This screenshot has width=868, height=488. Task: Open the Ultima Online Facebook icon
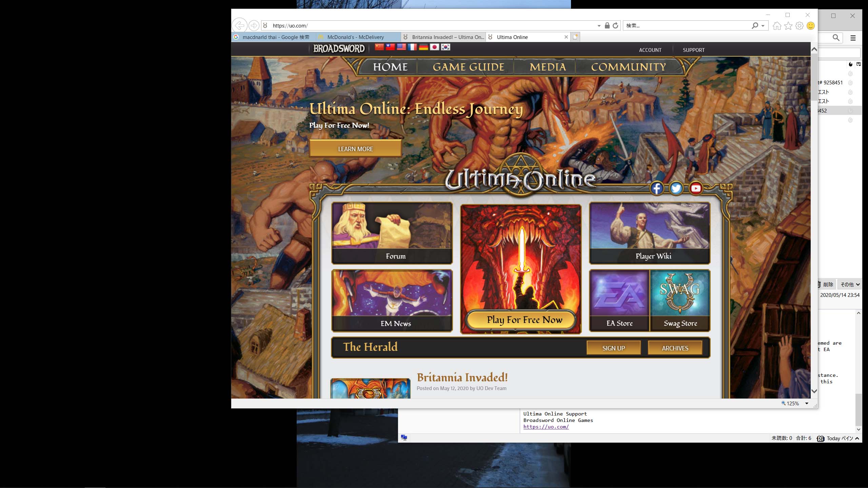[x=657, y=188]
